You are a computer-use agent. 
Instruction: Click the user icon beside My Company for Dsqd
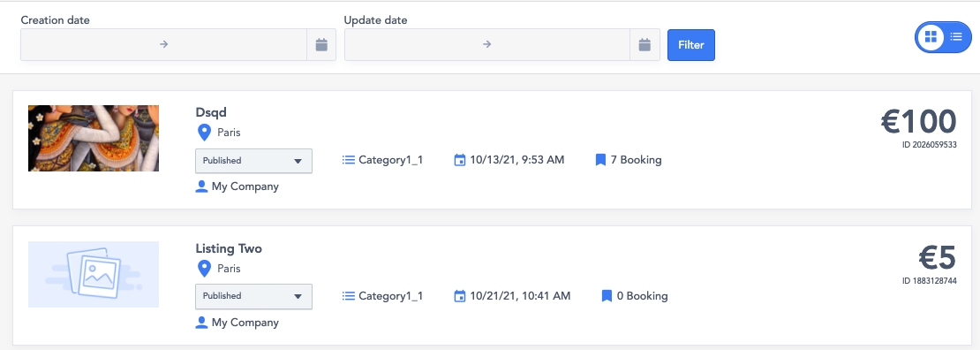[201, 186]
